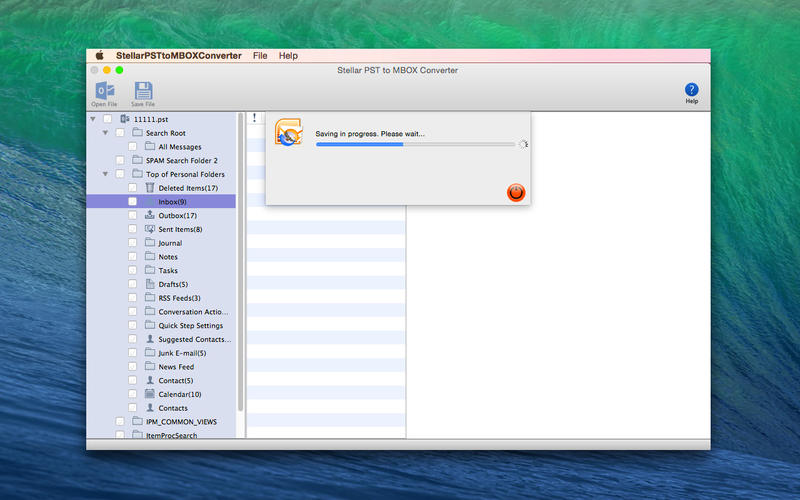Select the RSS Feeds(3) label
This screenshot has height=500, width=800.
click(180, 298)
